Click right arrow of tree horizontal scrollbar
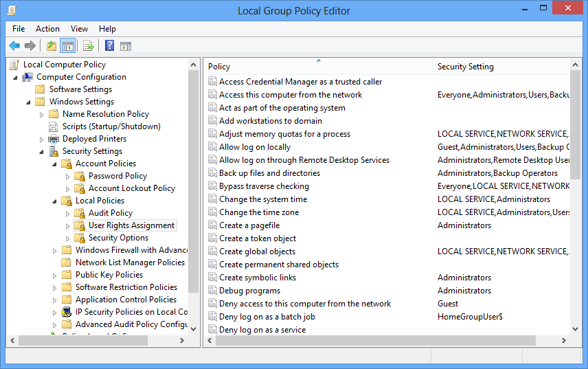This screenshot has height=369, width=588. pyautogui.click(x=183, y=341)
